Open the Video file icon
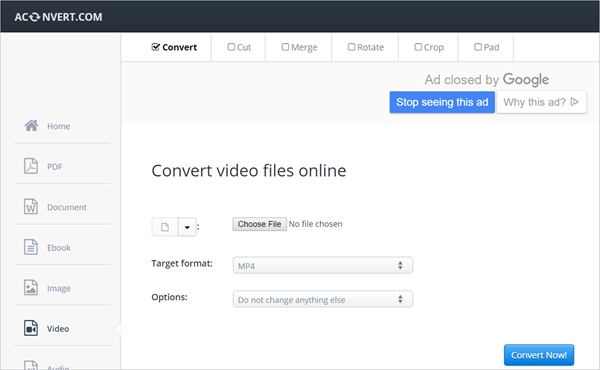 [31, 328]
